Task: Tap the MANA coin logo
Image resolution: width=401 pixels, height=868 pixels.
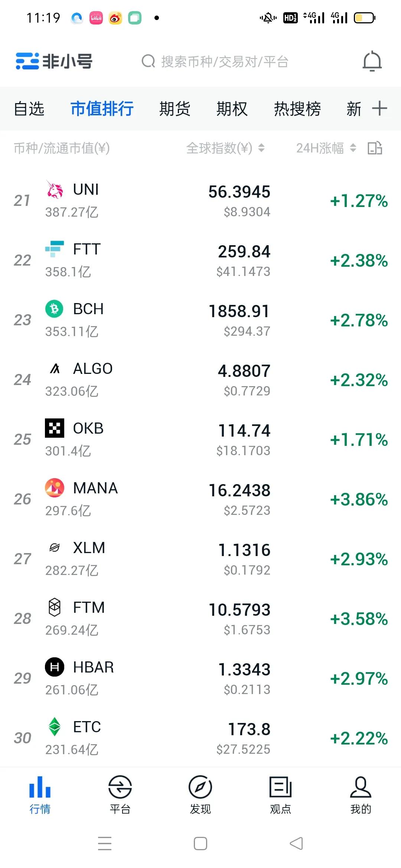Action: coord(55,488)
